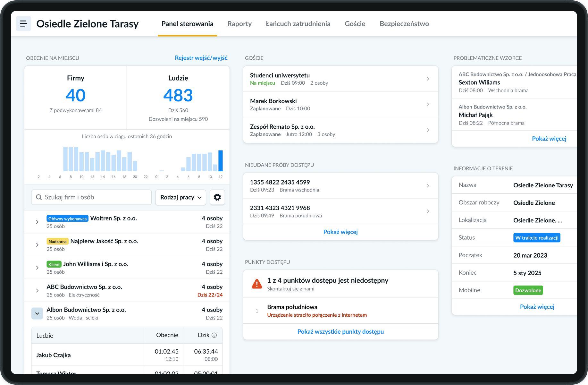Click Pokaż wszystkie punkty dostępu
The width and height of the screenshot is (588, 385).
coord(340,332)
